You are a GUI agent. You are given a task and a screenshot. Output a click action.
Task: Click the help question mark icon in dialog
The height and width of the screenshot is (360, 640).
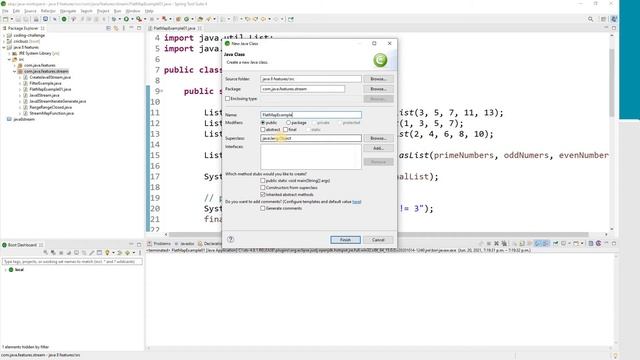(x=231, y=239)
